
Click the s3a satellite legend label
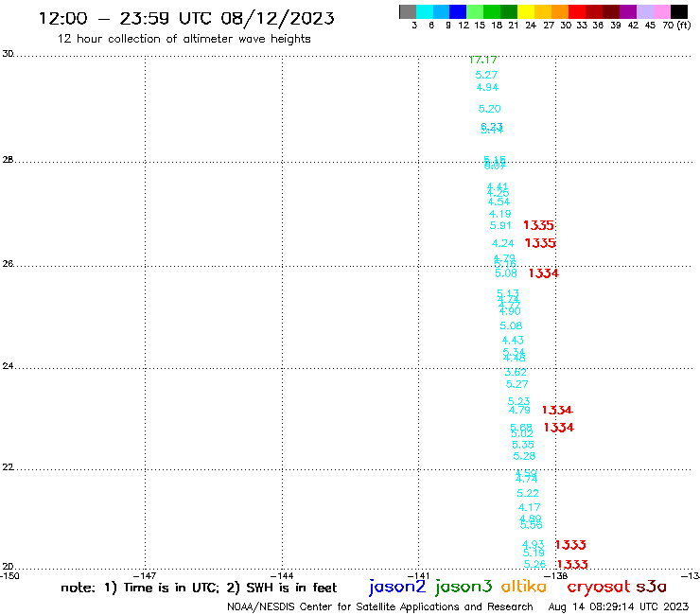coord(652,587)
